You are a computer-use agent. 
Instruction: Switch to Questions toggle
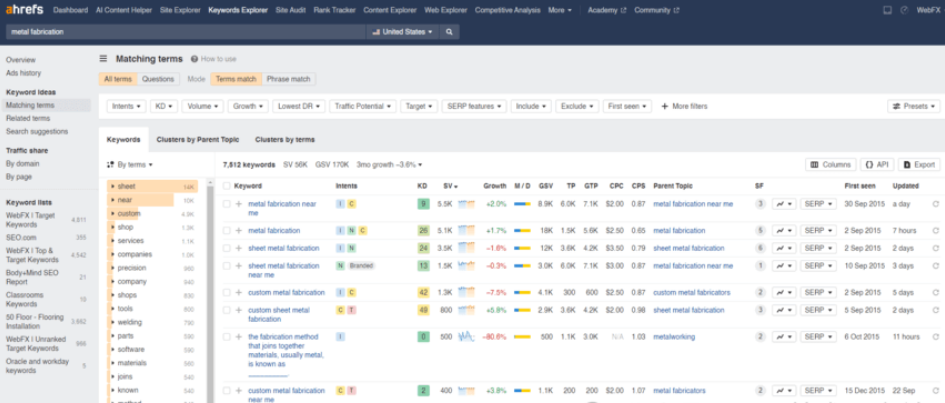pyautogui.click(x=158, y=79)
